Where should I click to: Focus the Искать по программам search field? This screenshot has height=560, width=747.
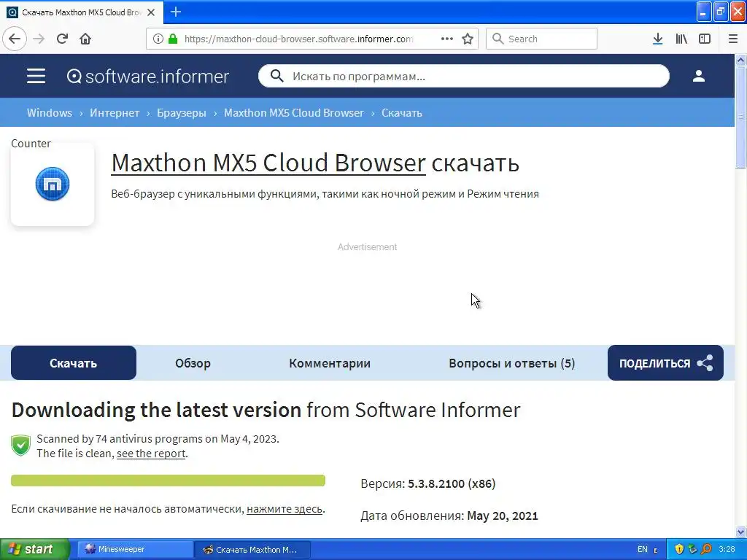pos(463,76)
